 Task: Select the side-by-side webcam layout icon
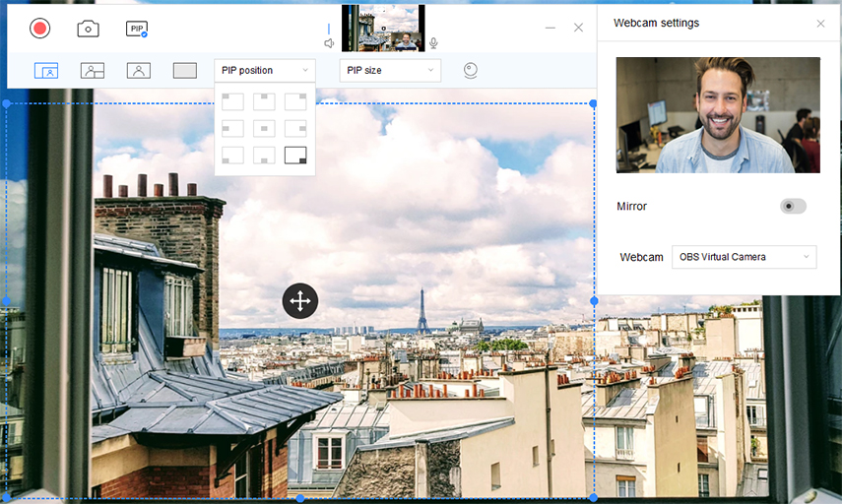pyautogui.click(x=93, y=70)
